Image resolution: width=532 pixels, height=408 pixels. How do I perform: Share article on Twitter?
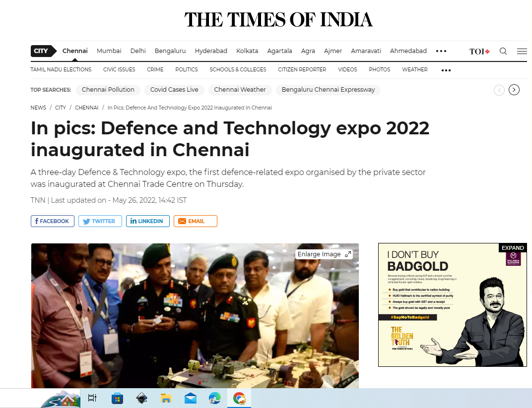click(100, 221)
